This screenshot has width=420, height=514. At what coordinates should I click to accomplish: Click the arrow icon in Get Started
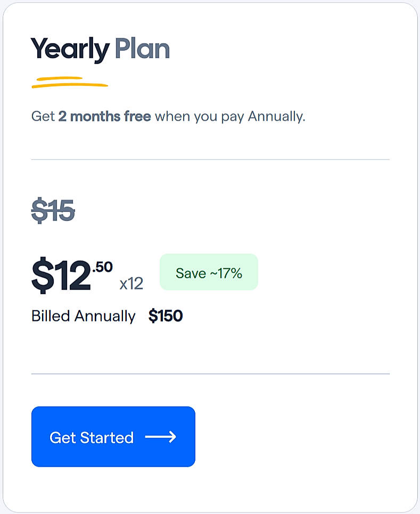[x=160, y=437]
